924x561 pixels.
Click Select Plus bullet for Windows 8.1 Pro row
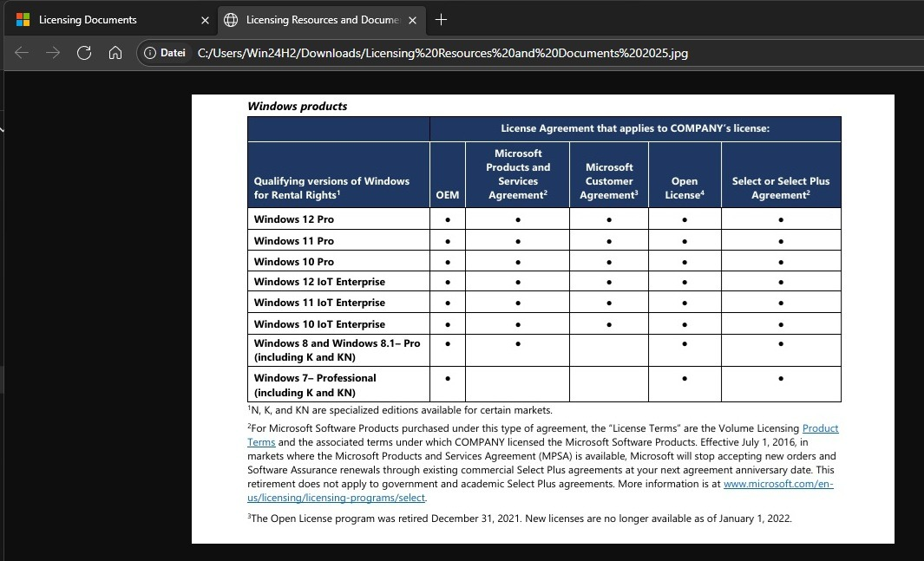click(x=781, y=343)
